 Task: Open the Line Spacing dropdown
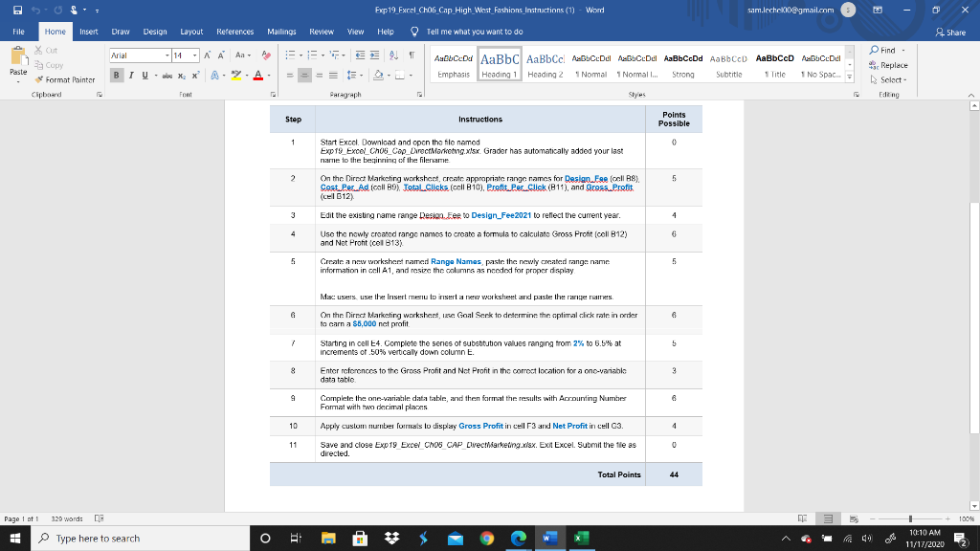(x=353, y=74)
